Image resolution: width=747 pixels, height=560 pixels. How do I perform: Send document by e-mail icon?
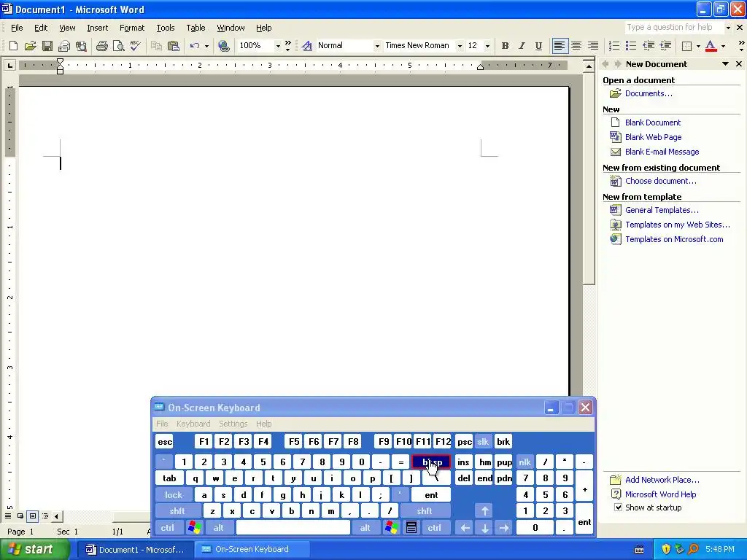pos(64,46)
